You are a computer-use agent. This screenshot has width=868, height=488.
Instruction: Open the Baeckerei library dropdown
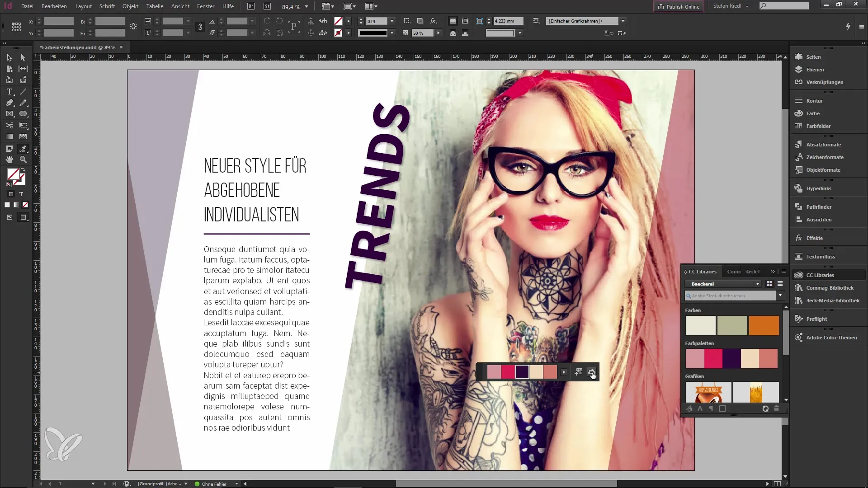(758, 284)
